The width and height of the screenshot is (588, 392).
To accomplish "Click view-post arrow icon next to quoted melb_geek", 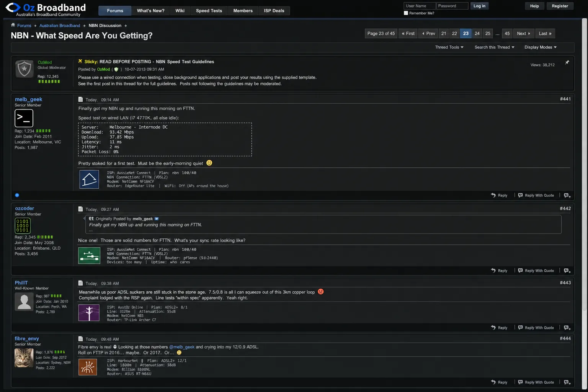I will click(157, 219).
